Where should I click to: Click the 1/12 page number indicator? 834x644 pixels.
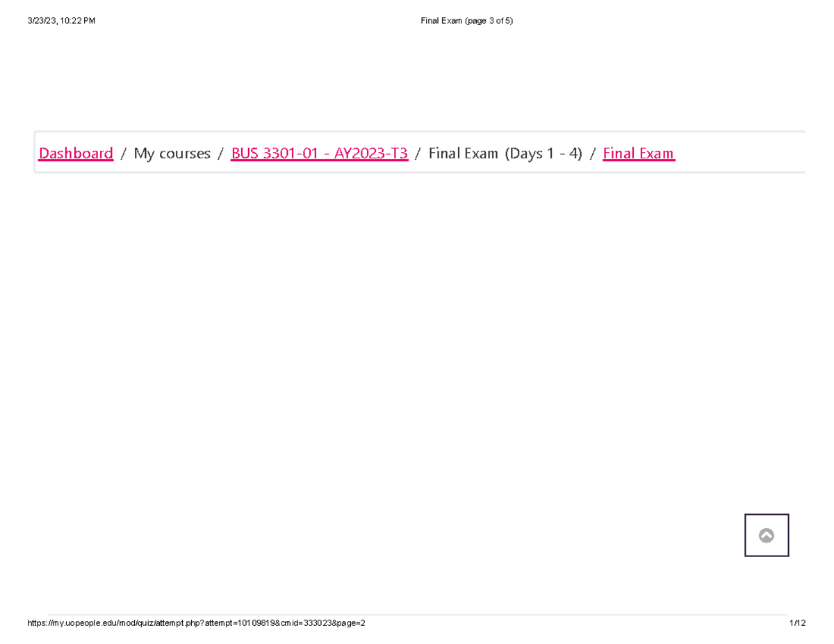(x=797, y=623)
